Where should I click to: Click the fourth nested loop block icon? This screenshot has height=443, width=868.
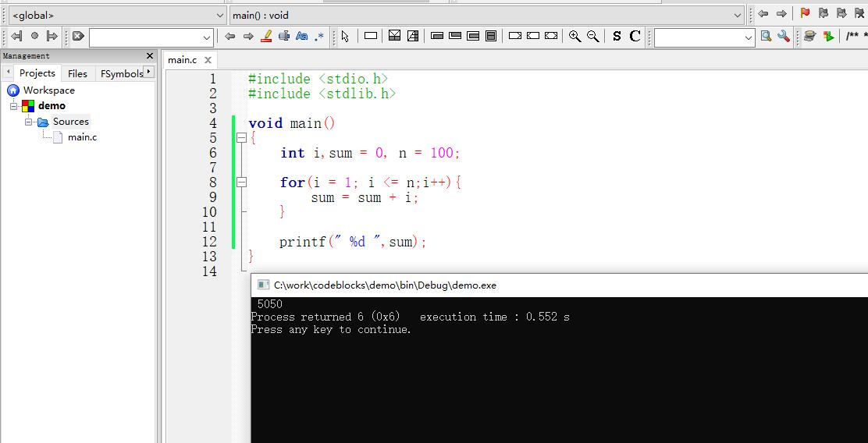(490, 37)
